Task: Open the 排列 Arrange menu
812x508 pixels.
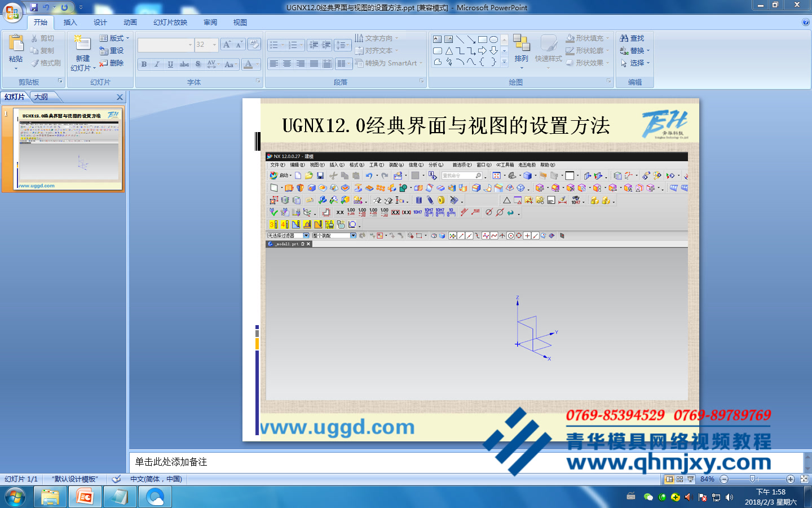Action: (522, 51)
